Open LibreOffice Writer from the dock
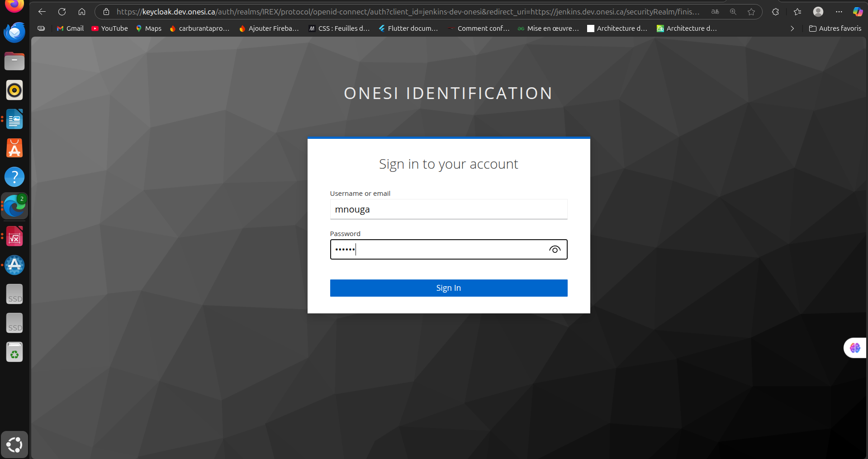Screen dimensions: 868x459 pos(14,119)
